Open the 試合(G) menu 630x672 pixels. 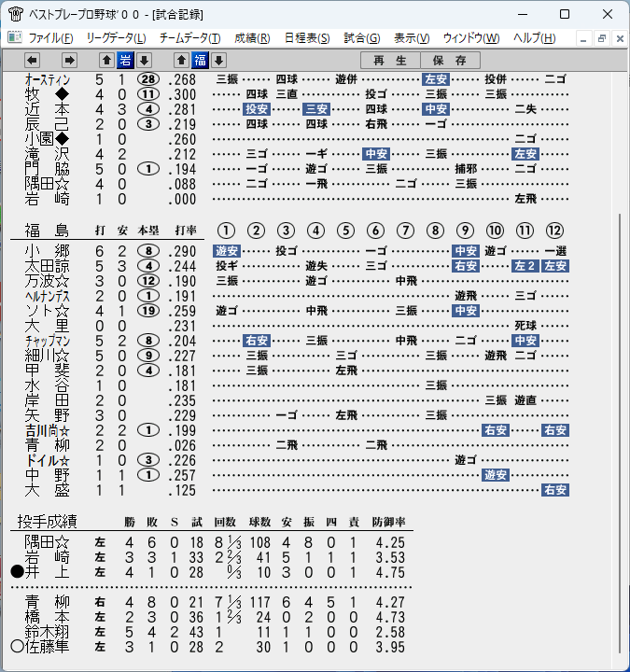[362, 38]
